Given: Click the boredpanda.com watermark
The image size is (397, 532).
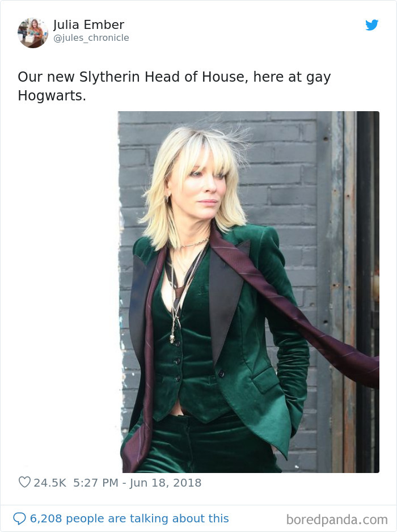Looking at the screenshot, I should pyautogui.click(x=337, y=520).
